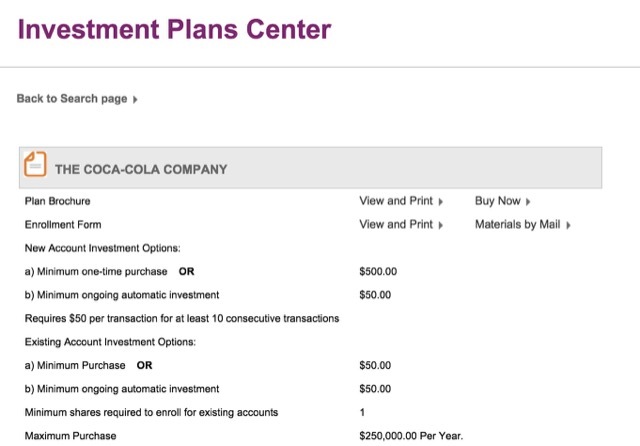Open Enrollment Form View and Print link
Image resolution: width=640 pixels, height=446 pixels.
click(x=396, y=224)
